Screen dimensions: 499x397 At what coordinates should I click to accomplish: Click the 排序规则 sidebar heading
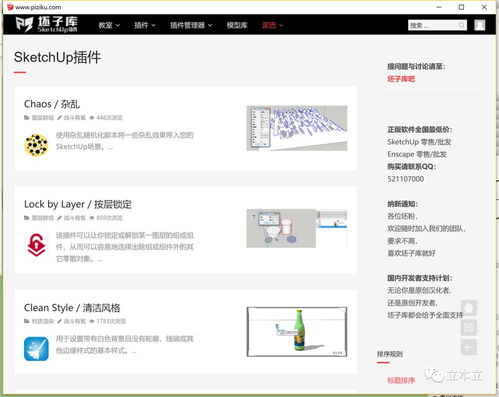(x=390, y=354)
